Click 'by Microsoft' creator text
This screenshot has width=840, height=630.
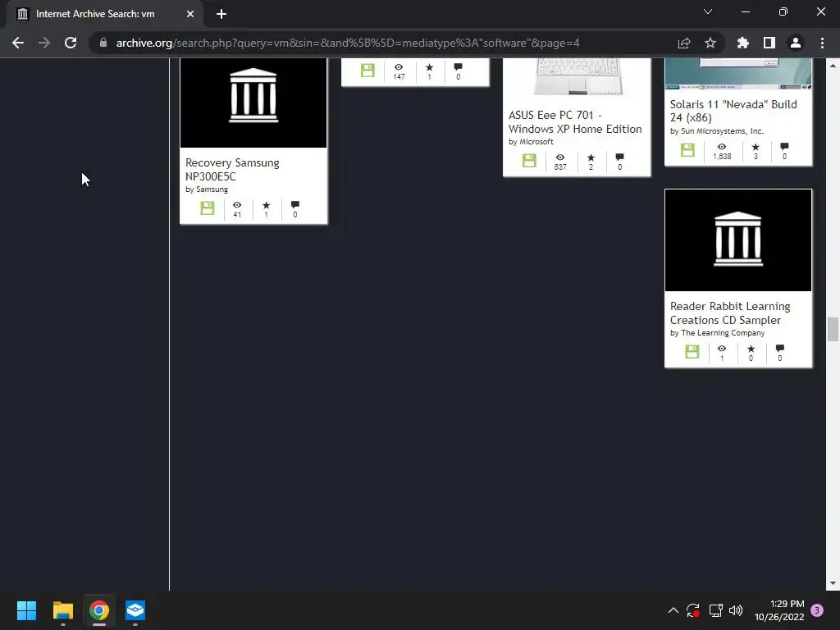click(x=531, y=141)
